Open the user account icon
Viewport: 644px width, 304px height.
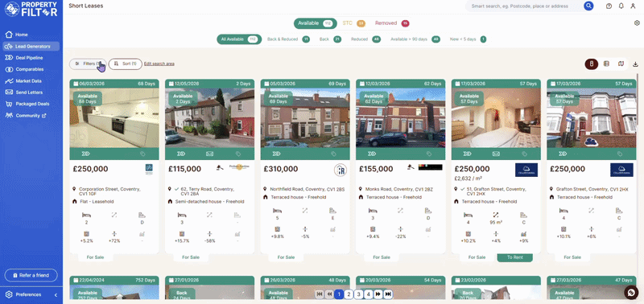coord(633,6)
